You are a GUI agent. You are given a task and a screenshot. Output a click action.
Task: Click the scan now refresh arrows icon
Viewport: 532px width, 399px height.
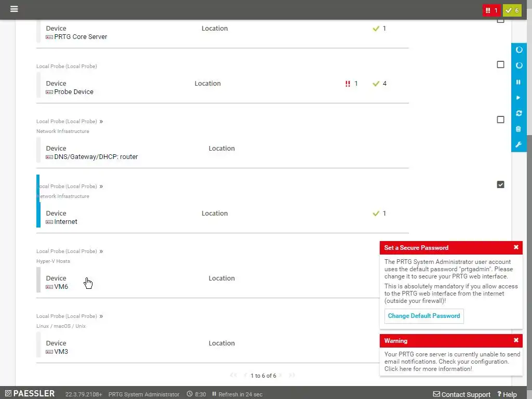coord(519,113)
